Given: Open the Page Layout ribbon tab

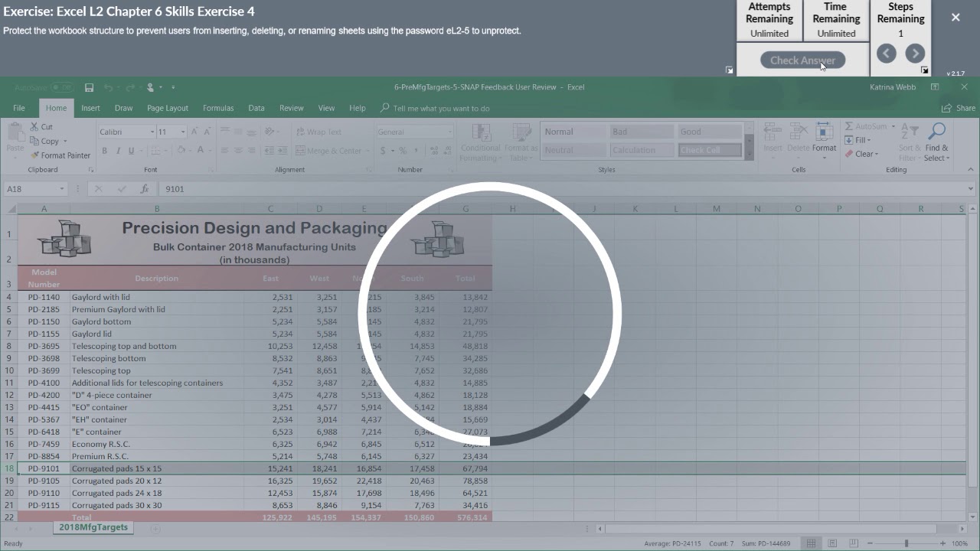Looking at the screenshot, I should tap(168, 108).
